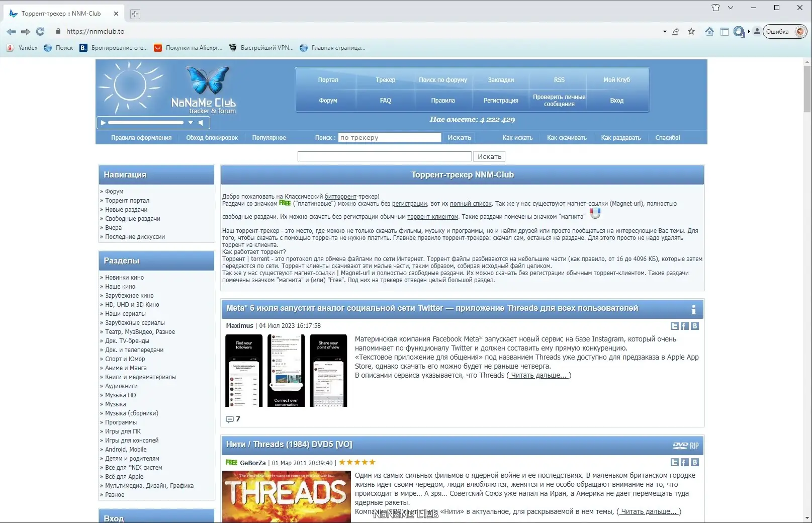
Task: Open the Правила оформления link
Action: pos(141,138)
